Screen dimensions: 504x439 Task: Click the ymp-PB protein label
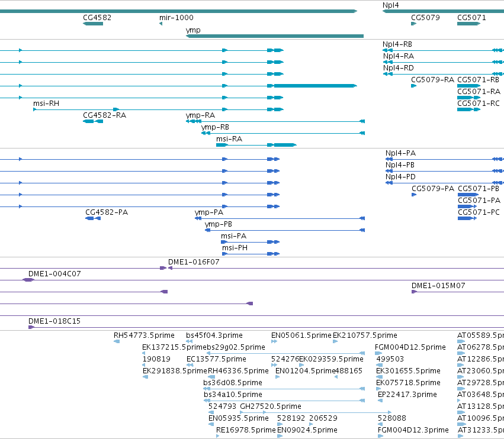[x=219, y=224]
